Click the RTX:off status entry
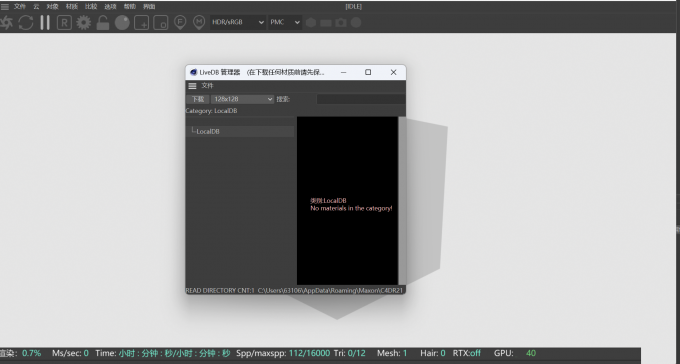Viewport: 680px width, 364px height. click(x=467, y=353)
